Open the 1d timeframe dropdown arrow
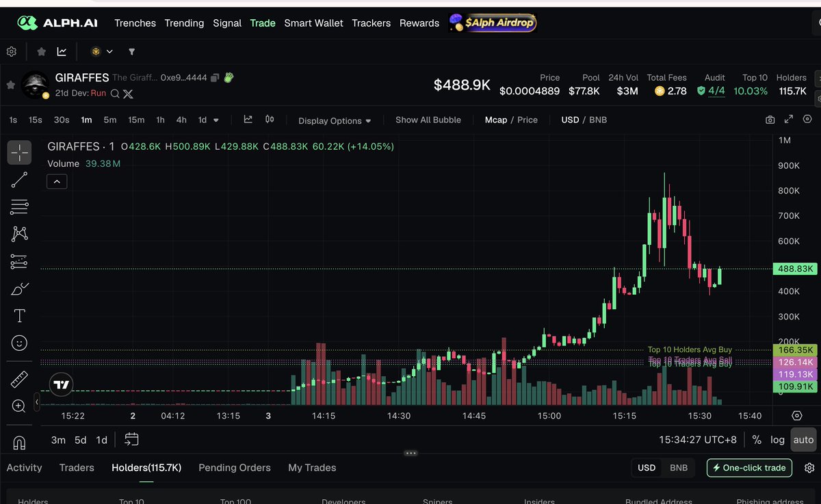821x504 pixels. 216,120
